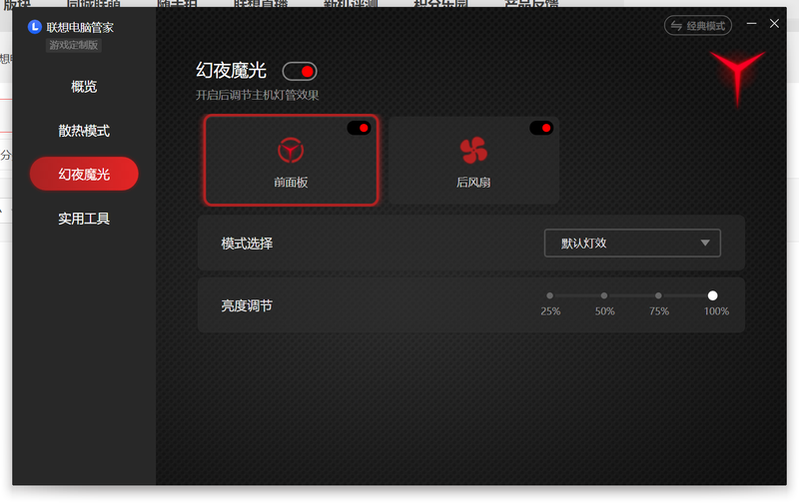
Task: Click the red Legion Y logo
Action: tap(738, 74)
